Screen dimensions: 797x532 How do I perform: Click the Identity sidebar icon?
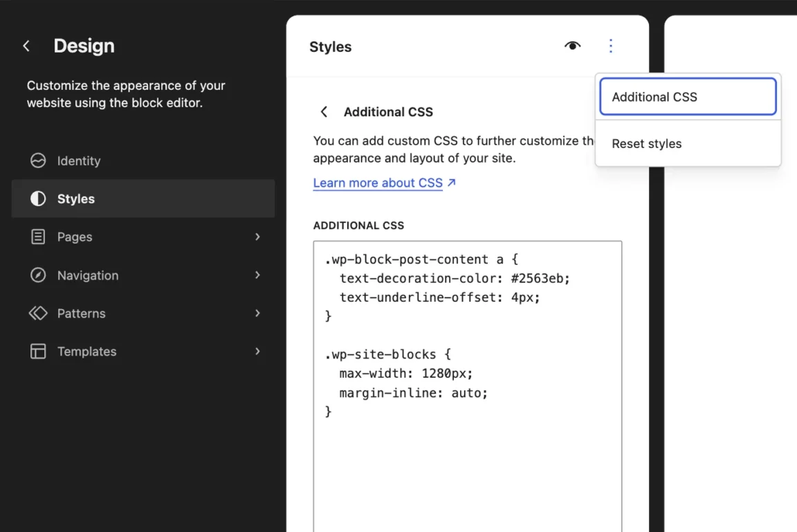[x=38, y=160]
